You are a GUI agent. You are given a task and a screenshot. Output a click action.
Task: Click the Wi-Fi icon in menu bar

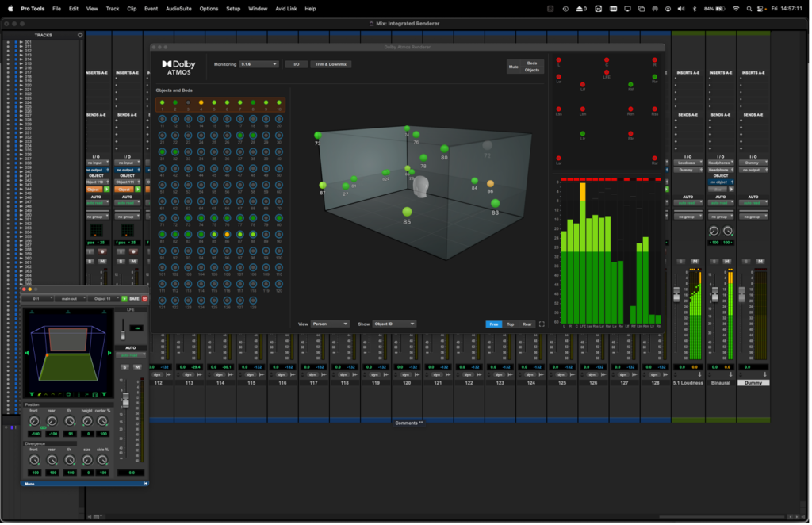click(736, 9)
